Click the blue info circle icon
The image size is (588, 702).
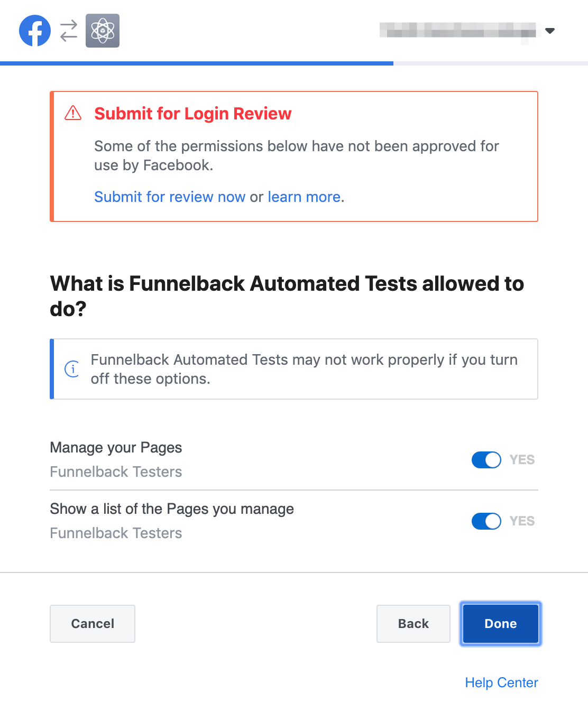[72, 369]
